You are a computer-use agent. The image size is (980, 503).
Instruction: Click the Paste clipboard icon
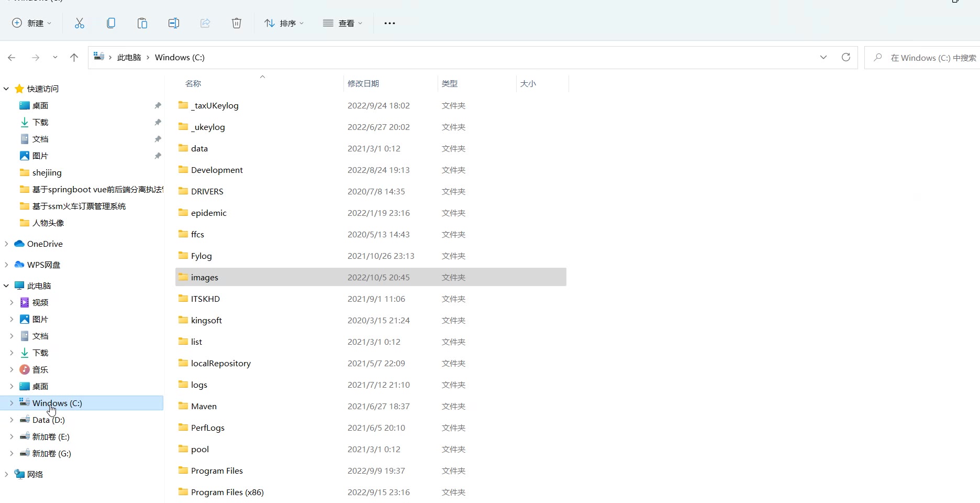pyautogui.click(x=142, y=23)
